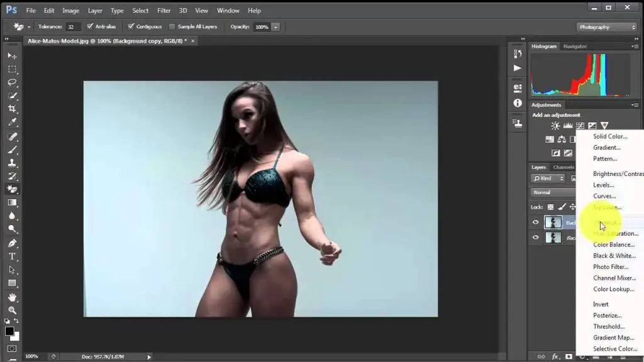Open the Adjustments panel options menu

coord(635,105)
